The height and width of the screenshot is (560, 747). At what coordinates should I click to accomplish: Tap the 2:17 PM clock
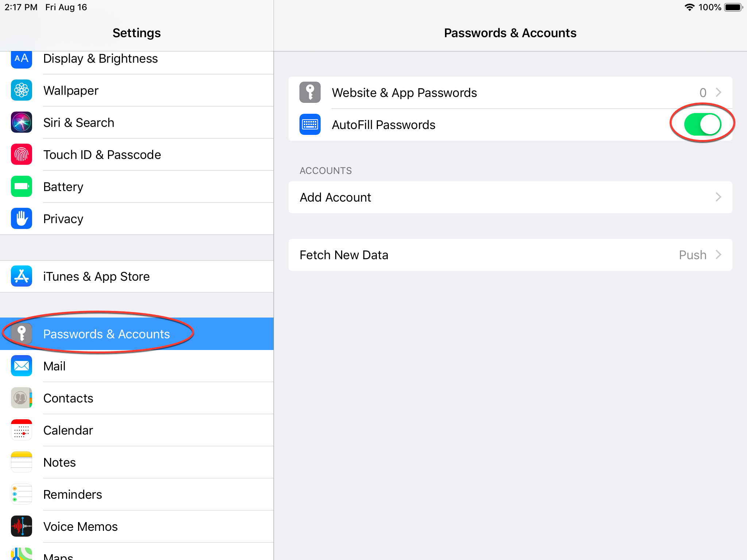(x=21, y=7)
